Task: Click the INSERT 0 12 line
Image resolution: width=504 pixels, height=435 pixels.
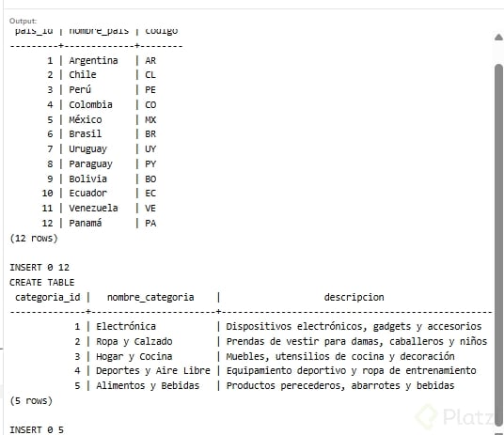Action: tap(39, 268)
